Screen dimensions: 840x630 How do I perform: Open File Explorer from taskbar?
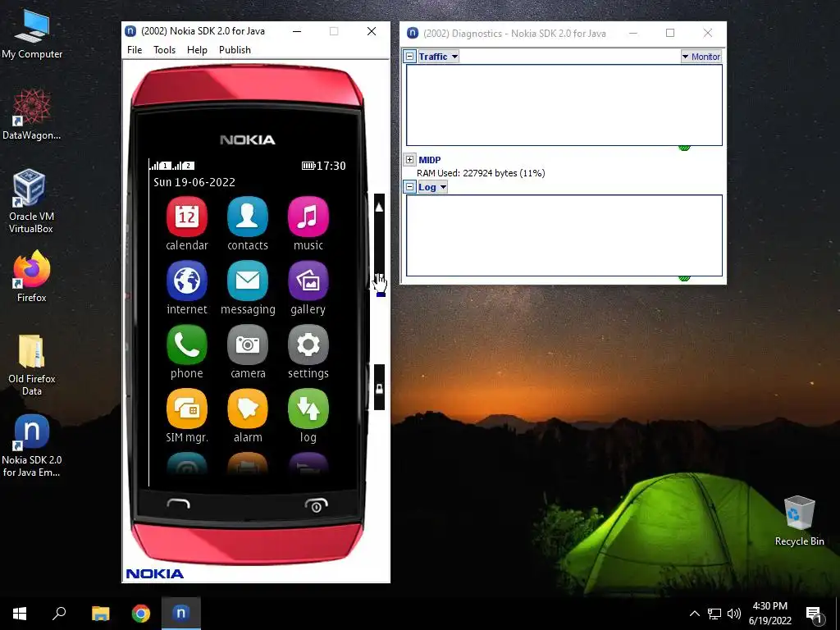click(101, 614)
